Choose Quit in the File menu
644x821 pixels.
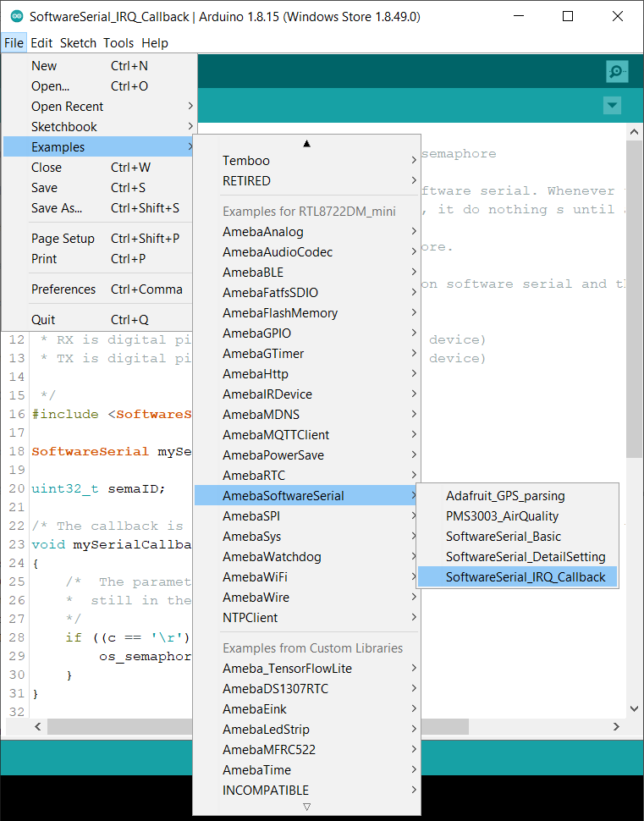[98, 320]
